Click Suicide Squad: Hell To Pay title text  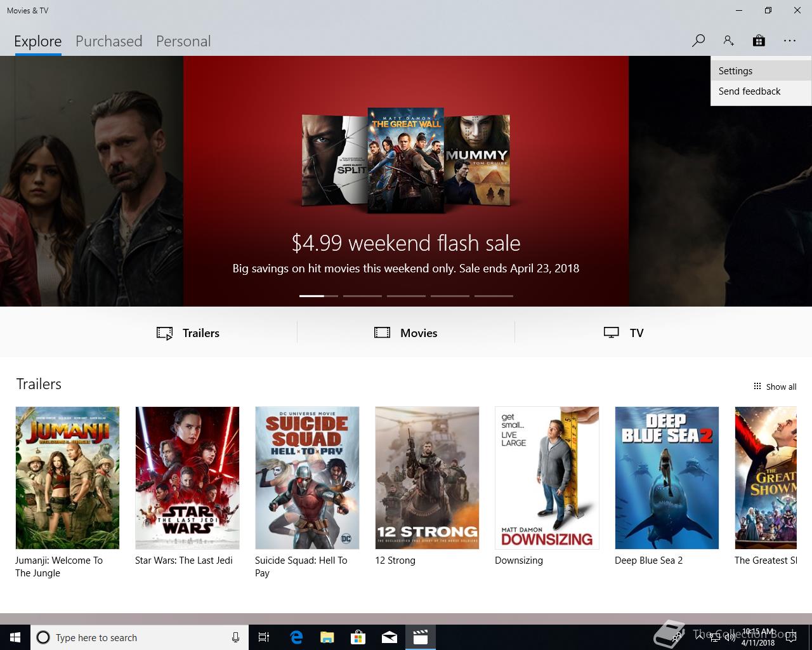click(x=301, y=567)
